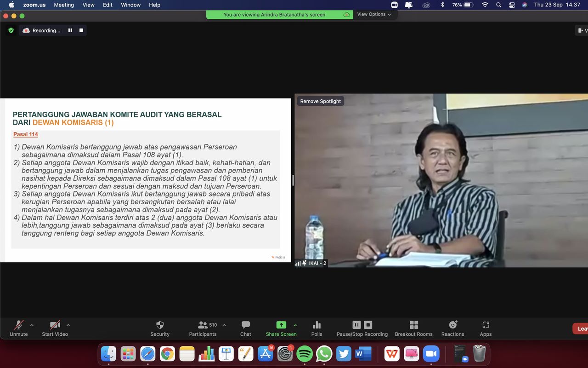588x368 pixels.
Task: Click Creative Cloud icon in menu bar
Action: [x=426, y=5]
